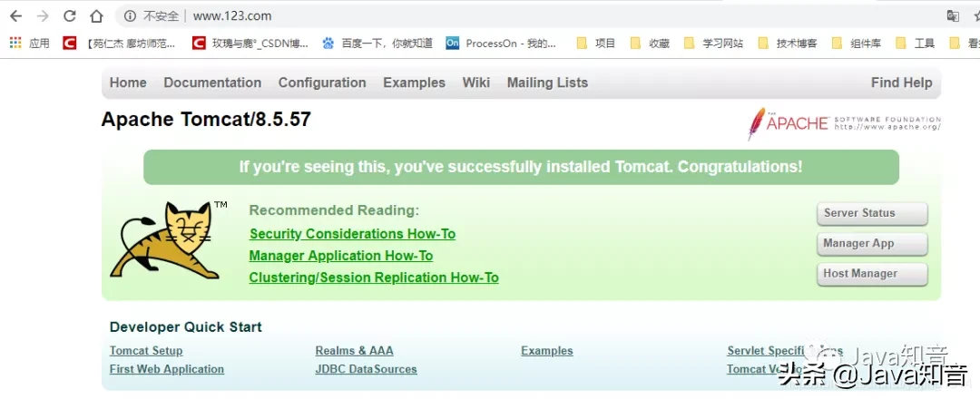Open the 玫瑰与鹿 CSDN博 bookmark
This screenshot has height=399, width=980.
click(x=250, y=44)
